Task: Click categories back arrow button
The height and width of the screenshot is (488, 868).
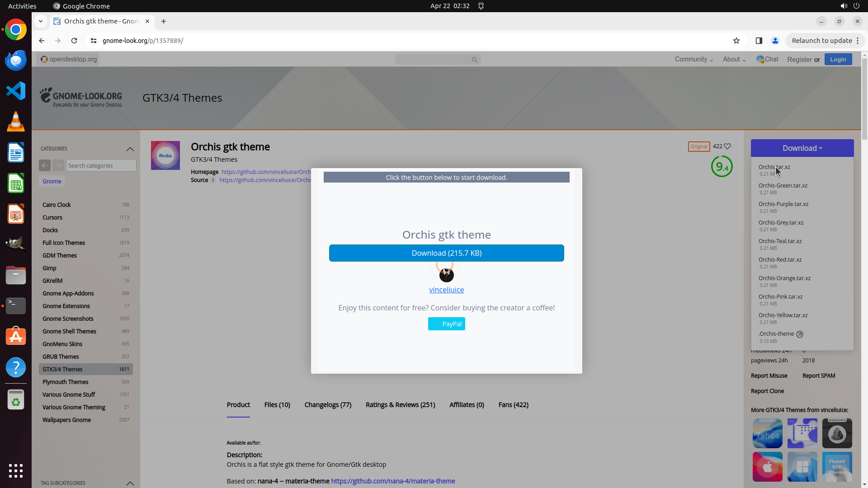Action: (x=45, y=165)
